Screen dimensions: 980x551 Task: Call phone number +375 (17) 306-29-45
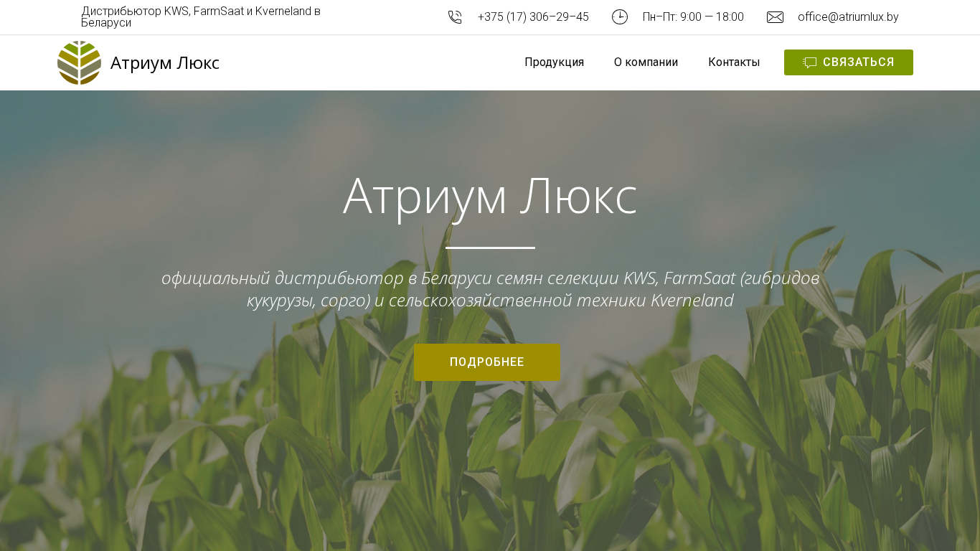click(x=533, y=17)
